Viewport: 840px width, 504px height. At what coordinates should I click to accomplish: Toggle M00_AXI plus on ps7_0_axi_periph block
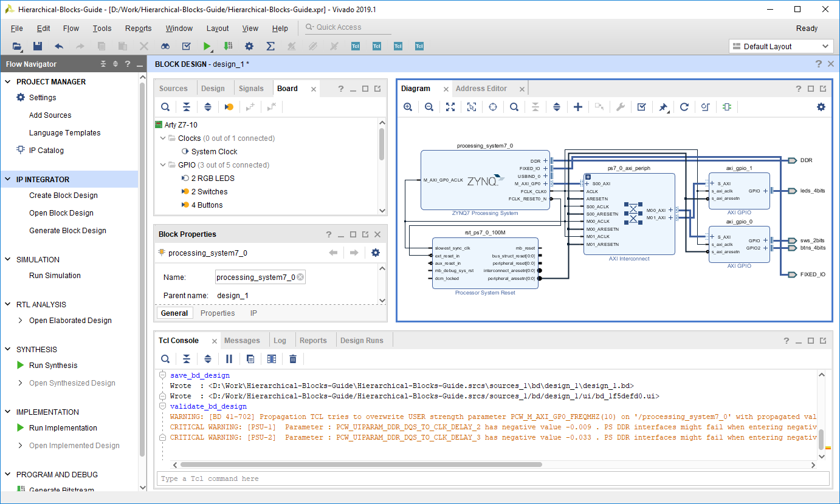(671, 210)
